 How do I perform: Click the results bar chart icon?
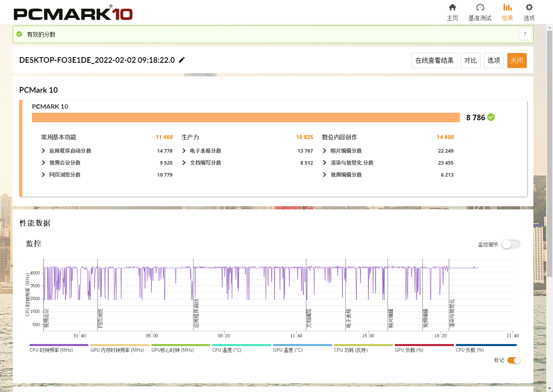pyautogui.click(x=507, y=7)
